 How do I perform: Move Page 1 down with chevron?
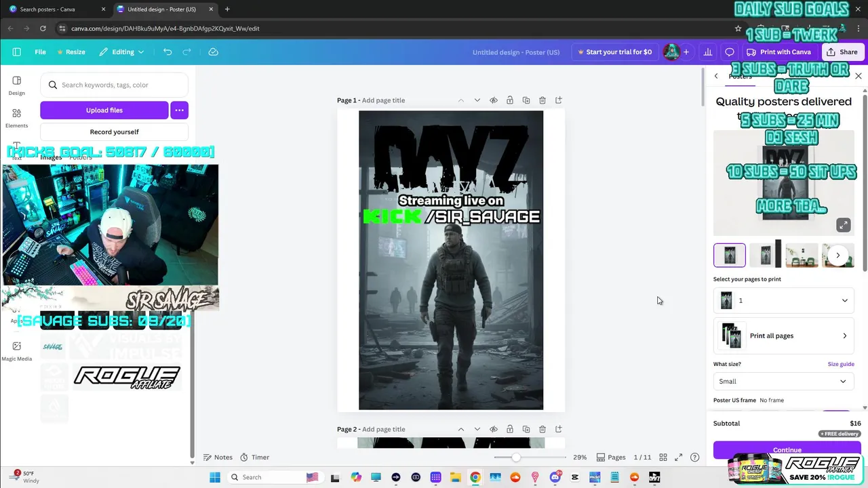477,100
